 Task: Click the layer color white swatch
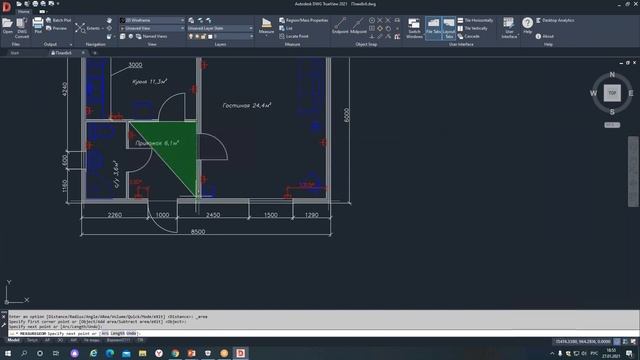coord(210,36)
